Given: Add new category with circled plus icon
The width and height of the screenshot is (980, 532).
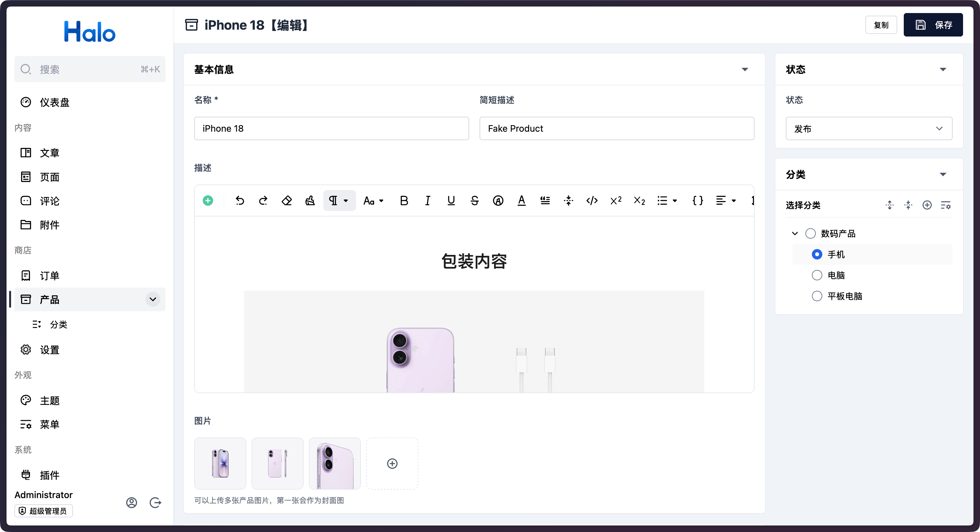Looking at the screenshot, I should click(927, 205).
